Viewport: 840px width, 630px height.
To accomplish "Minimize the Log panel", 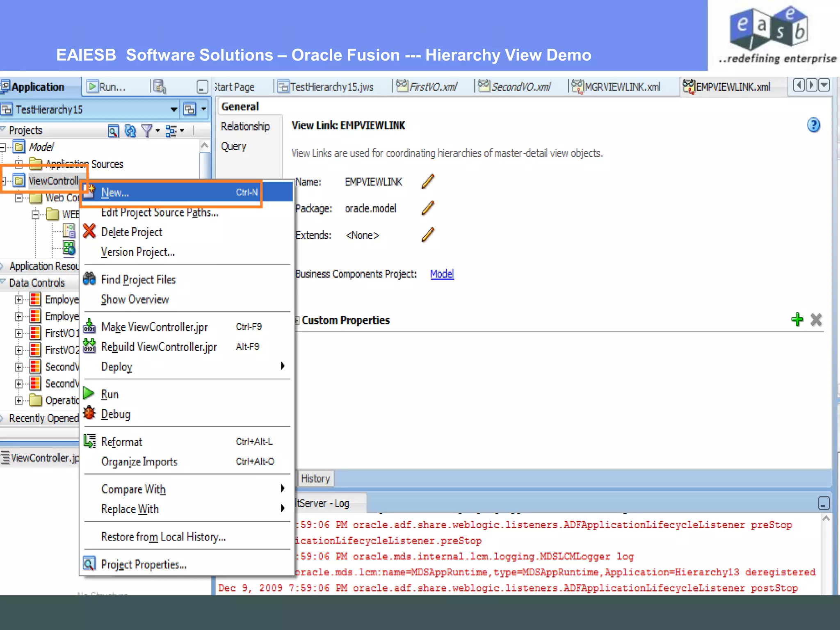I will click(824, 503).
